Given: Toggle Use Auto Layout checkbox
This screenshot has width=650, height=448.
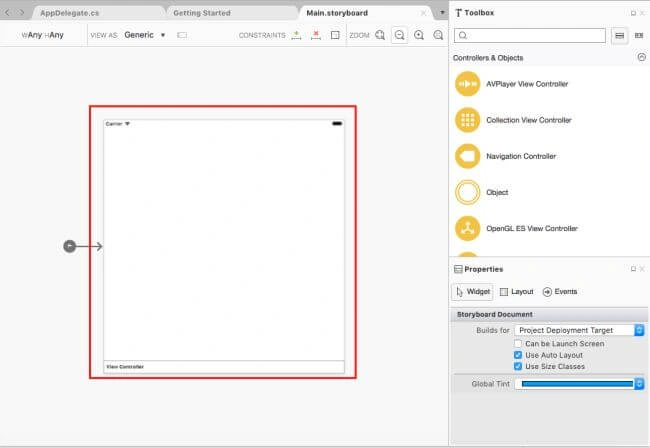Looking at the screenshot, I should pyautogui.click(x=518, y=355).
